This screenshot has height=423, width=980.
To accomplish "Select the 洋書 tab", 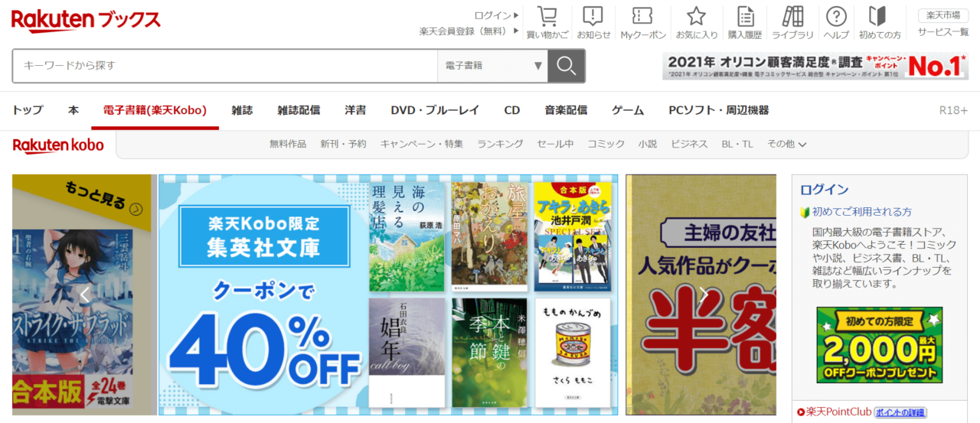I will 355,110.
